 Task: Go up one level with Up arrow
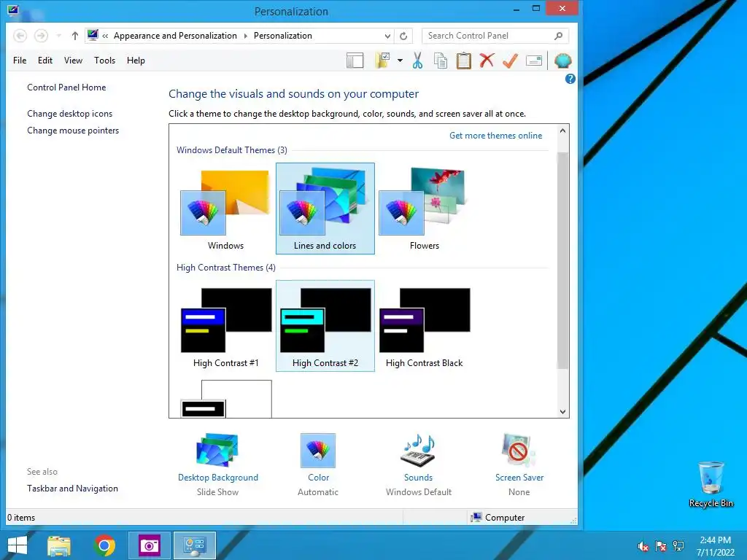tap(75, 36)
